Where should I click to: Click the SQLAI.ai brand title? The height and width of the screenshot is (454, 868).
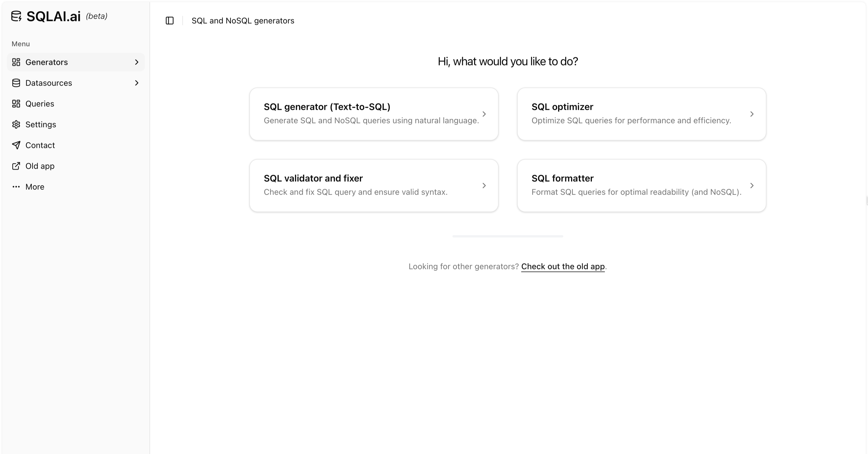pyautogui.click(x=54, y=16)
